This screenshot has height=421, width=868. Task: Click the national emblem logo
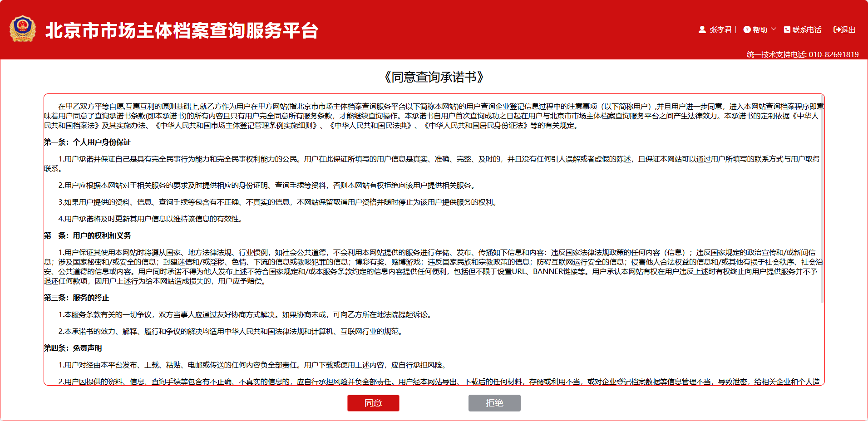click(x=23, y=29)
